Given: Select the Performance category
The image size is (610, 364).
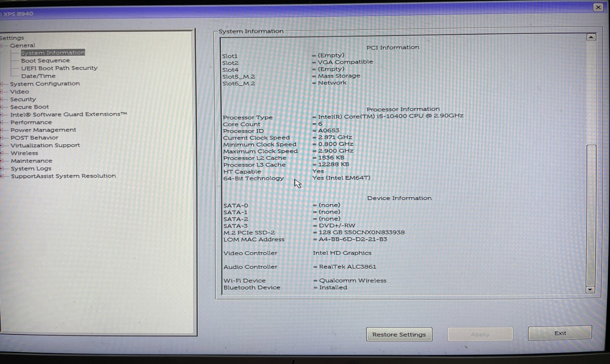Looking at the screenshot, I should (x=31, y=122).
